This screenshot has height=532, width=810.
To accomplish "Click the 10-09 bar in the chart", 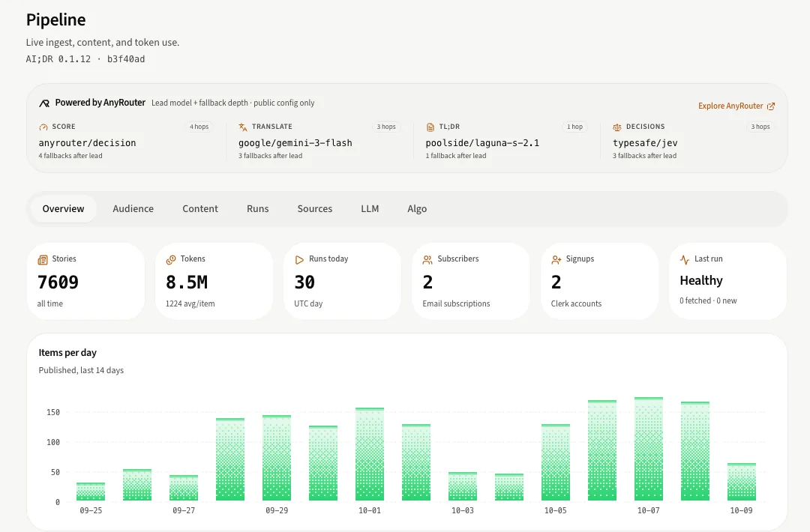I will [741, 482].
